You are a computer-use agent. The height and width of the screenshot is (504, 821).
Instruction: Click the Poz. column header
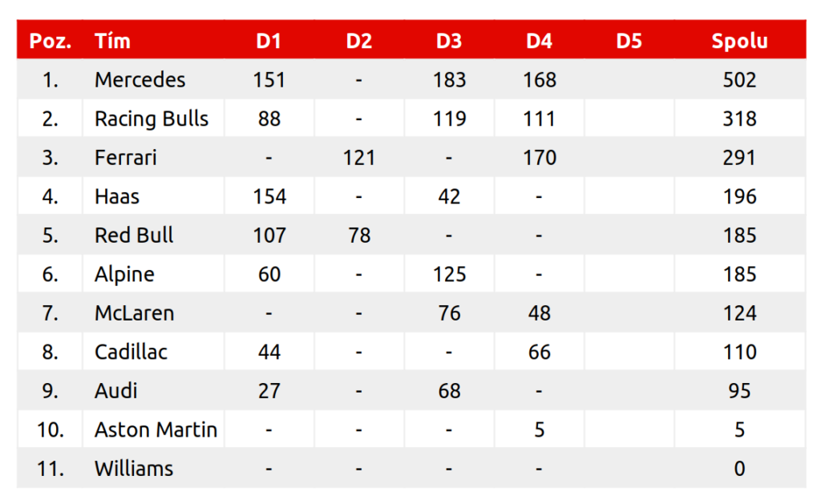(50, 41)
